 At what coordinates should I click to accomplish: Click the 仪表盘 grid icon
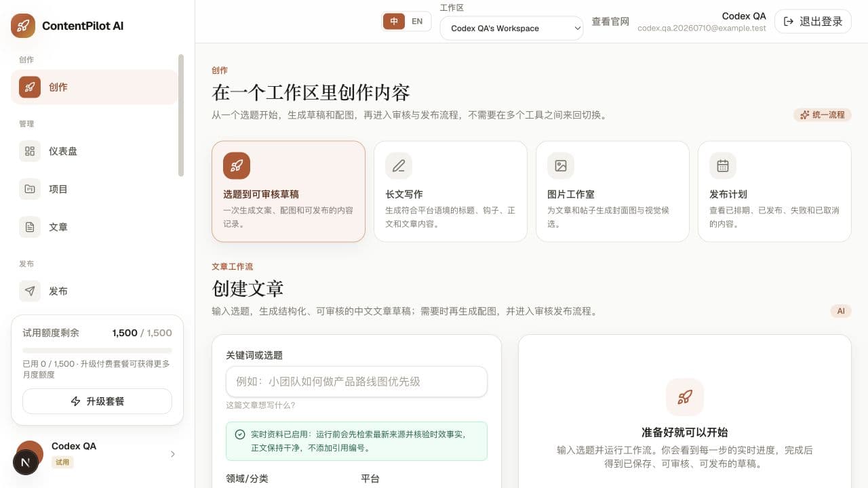[30, 151]
